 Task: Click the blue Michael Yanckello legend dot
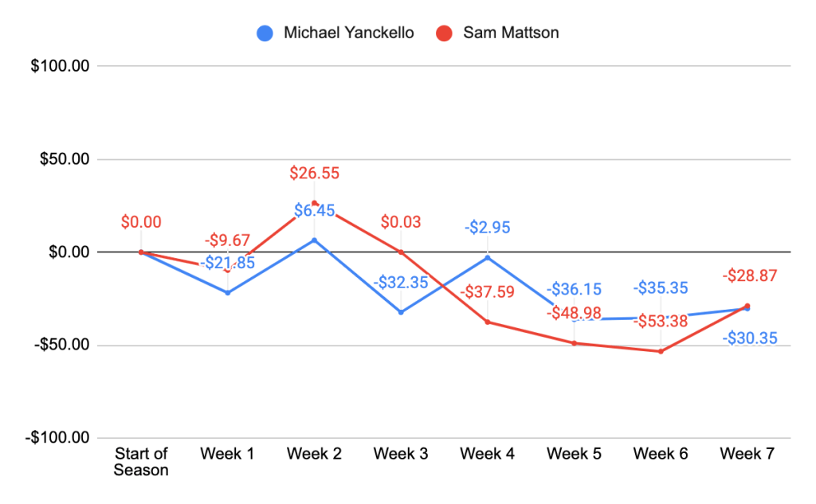point(265,33)
